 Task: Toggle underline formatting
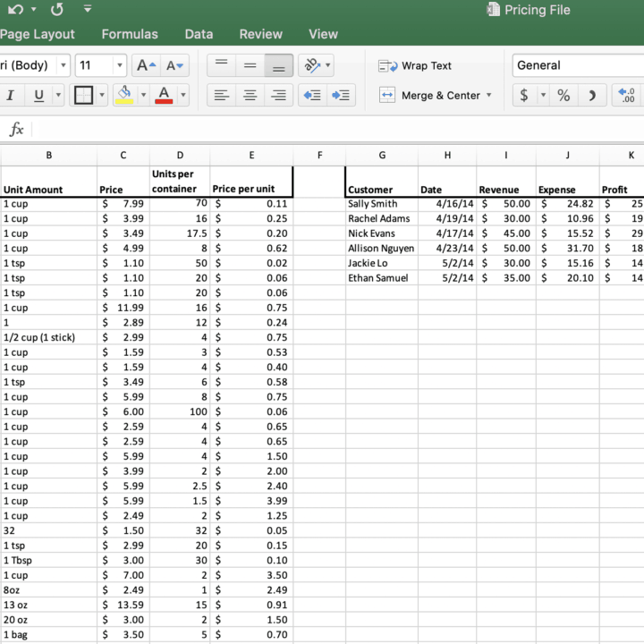coord(38,95)
